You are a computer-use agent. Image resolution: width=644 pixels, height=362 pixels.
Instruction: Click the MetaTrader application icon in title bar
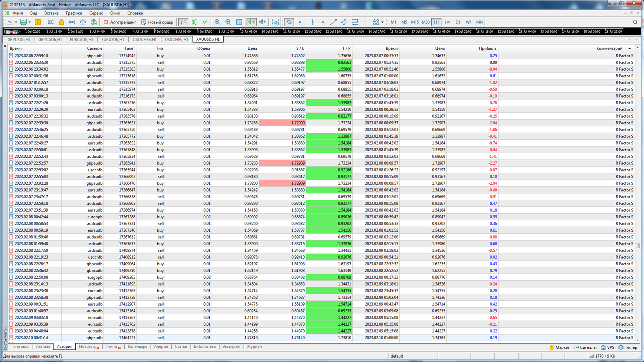(x=5, y=4)
